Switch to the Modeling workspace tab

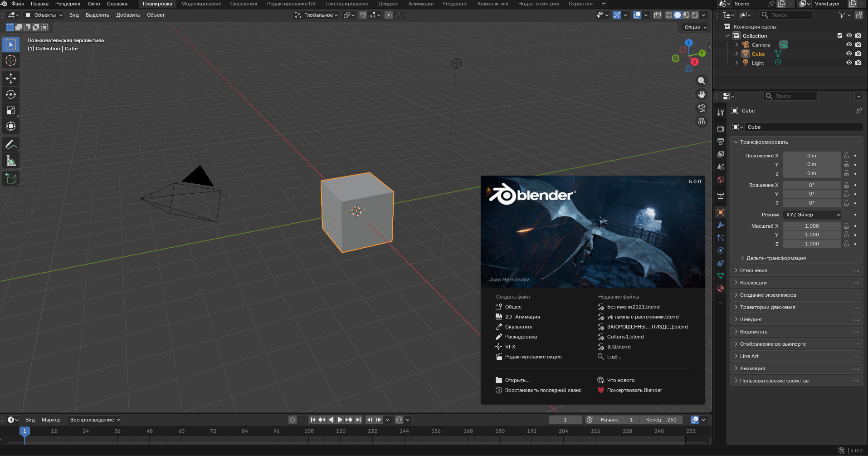click(201, 4)
